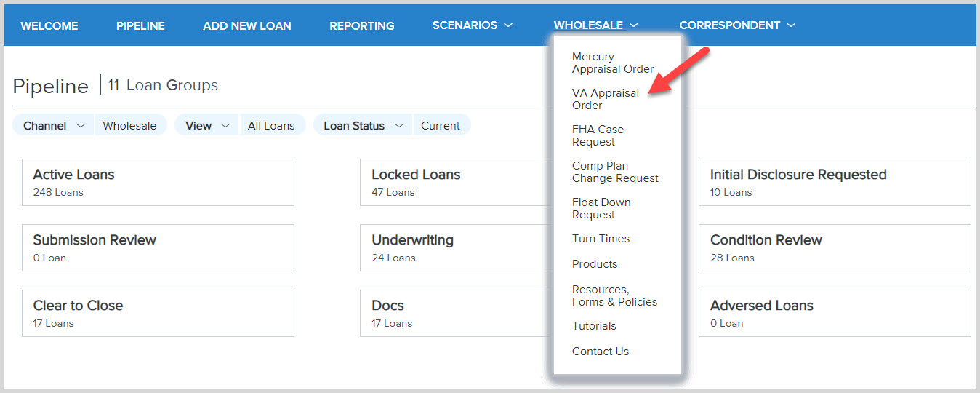This screenshot has height=393, width=980.
Task: Open Comp Plan Change Request
Action: pos(615,172)
